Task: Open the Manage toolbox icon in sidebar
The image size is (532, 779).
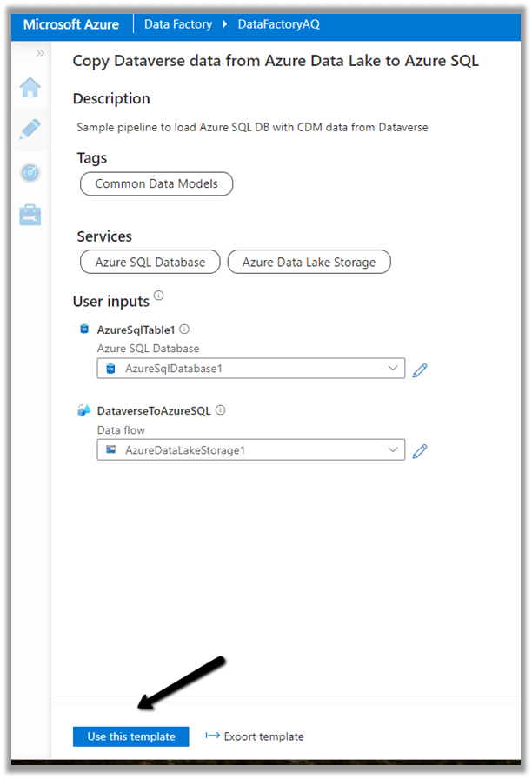Action: pos(30,215)
